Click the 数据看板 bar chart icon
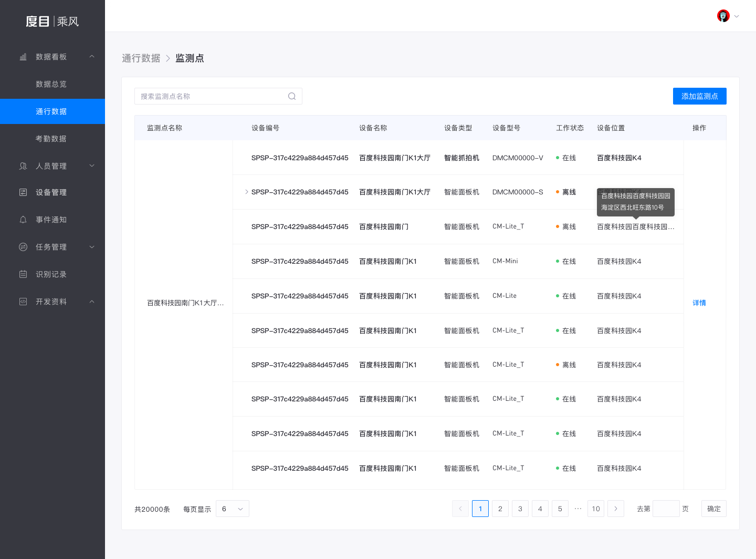This screenshot has height=559, width=756. (x=23, y=57)
